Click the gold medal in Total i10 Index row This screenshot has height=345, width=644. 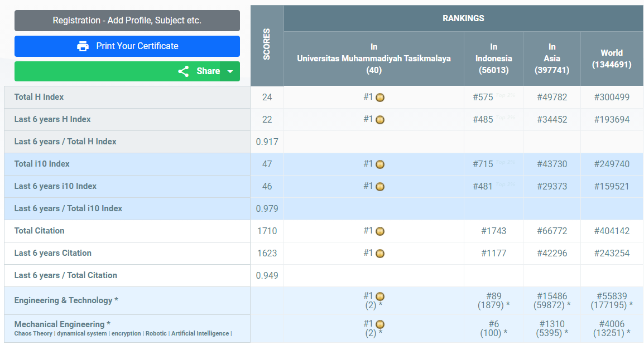(x=380, y=164)
